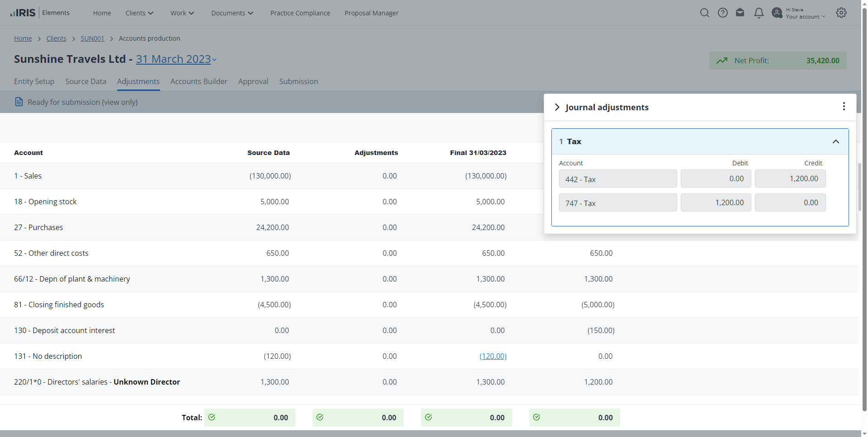The image size is (868, 437).
Task: Open the search magnifier icon
Action: click(x=704, y=13)
